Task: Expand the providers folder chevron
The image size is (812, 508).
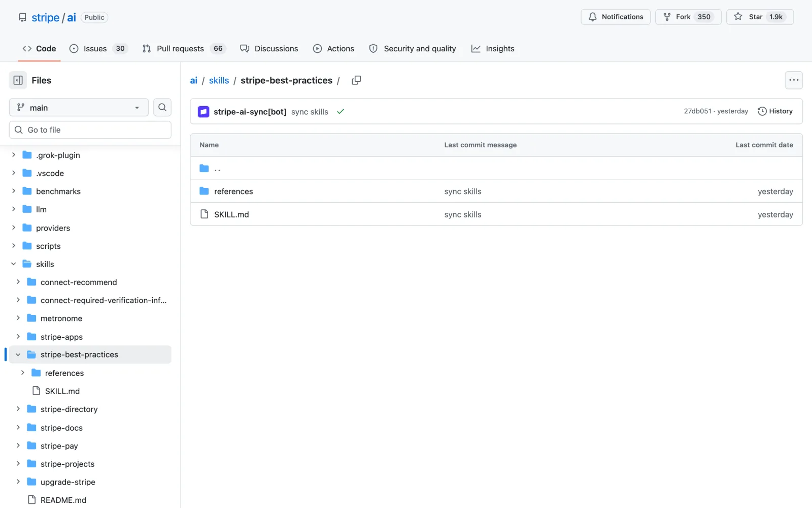Action: click(14, 228)
